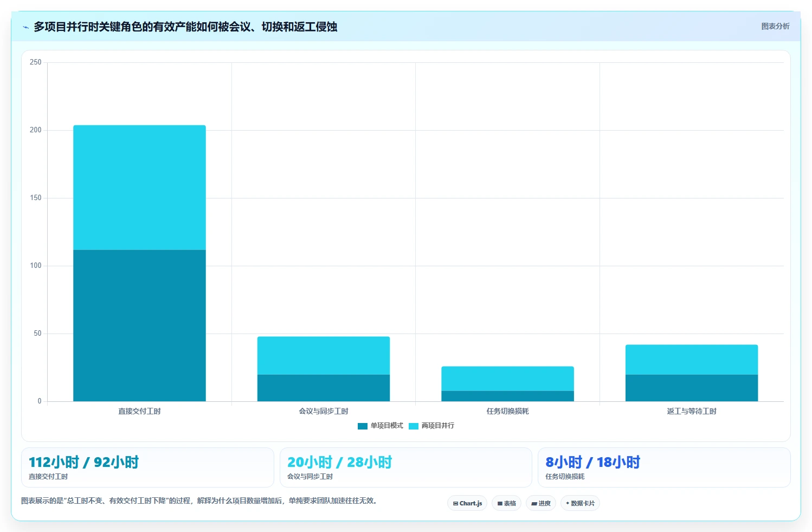Select the 112小时 / 92小时 data card
Viewport: 812px width, 532px height.
click(x=147, y=467)
